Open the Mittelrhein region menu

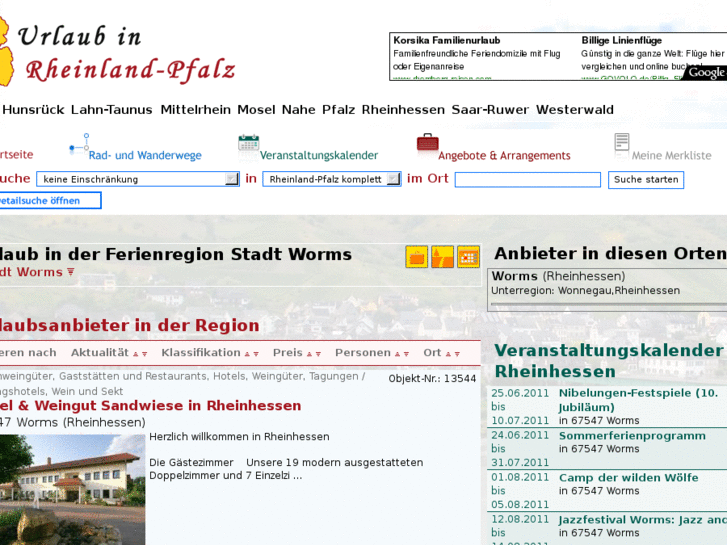tap(196, 110)
